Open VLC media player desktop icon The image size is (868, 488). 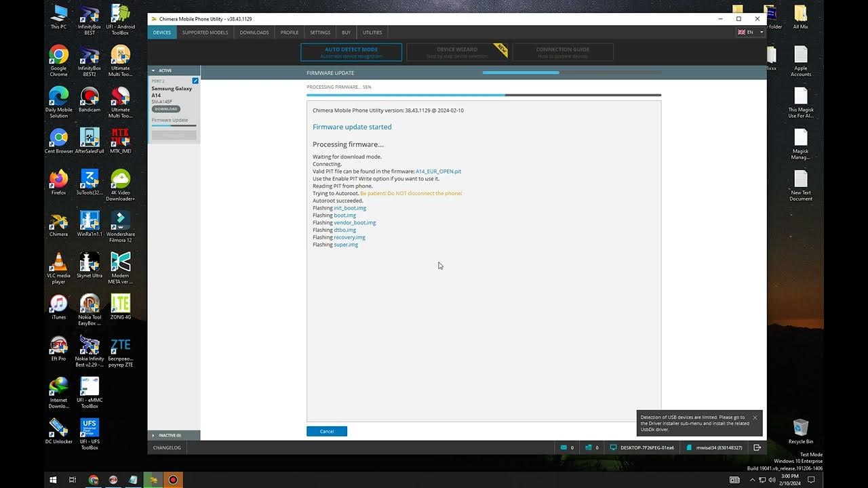point(59,268)
